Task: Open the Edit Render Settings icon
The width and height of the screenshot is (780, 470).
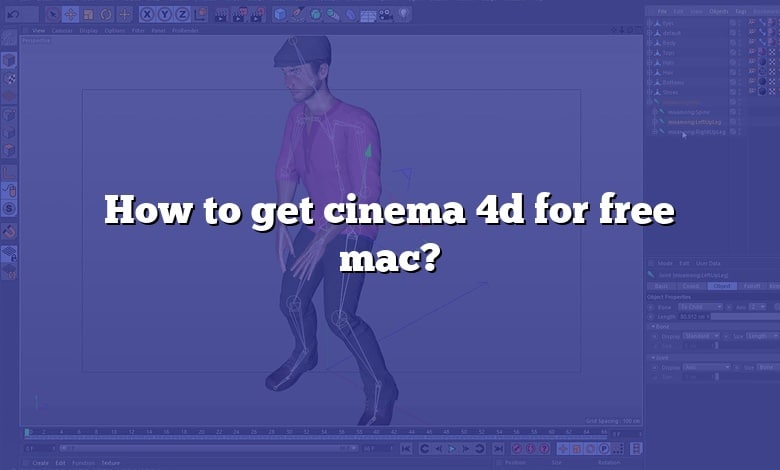Action: point(257,15)
